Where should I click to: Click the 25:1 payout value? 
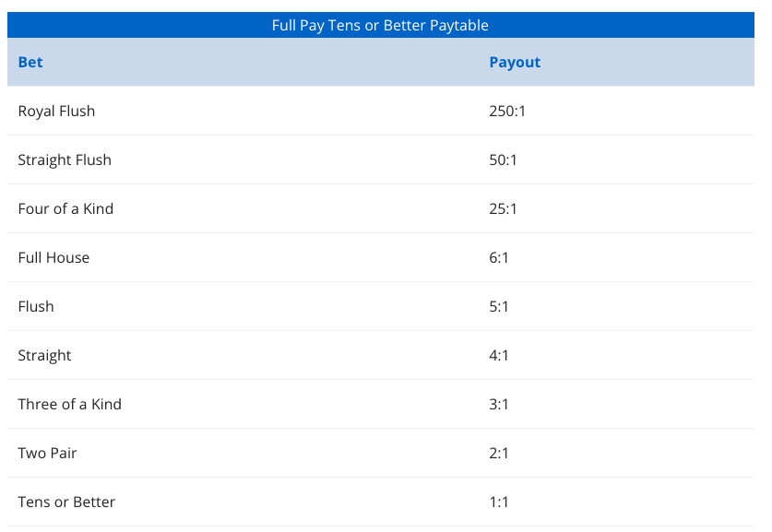503,209
